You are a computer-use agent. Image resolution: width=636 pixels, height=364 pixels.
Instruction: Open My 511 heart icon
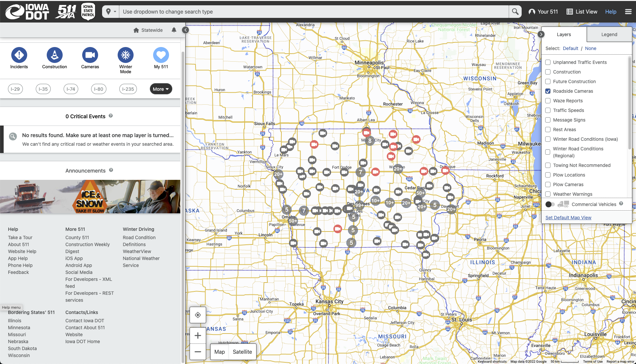tap(161, 55)
